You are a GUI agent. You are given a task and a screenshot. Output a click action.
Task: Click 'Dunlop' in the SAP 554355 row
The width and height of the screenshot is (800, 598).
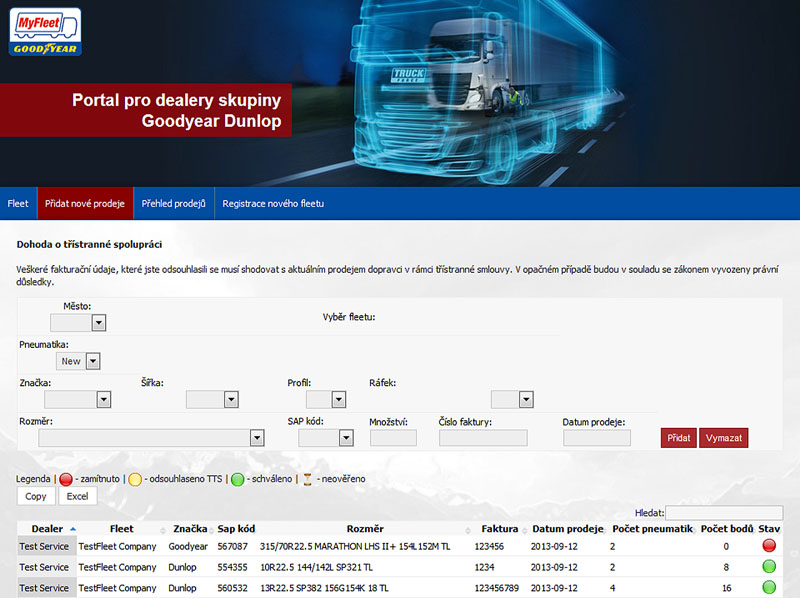click(182, 567)
